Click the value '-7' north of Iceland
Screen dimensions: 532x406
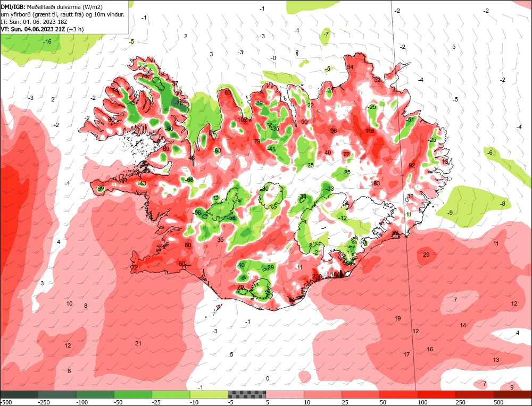[326, 34]
